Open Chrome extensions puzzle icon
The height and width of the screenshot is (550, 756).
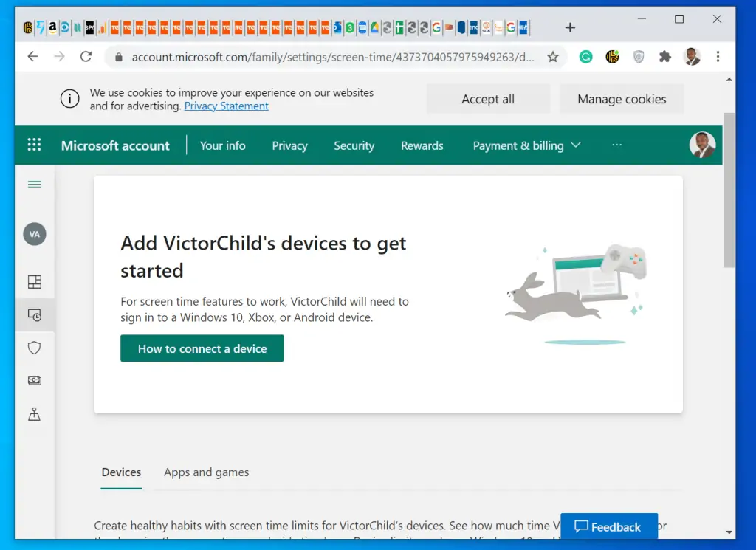click(x=665, y=57)
